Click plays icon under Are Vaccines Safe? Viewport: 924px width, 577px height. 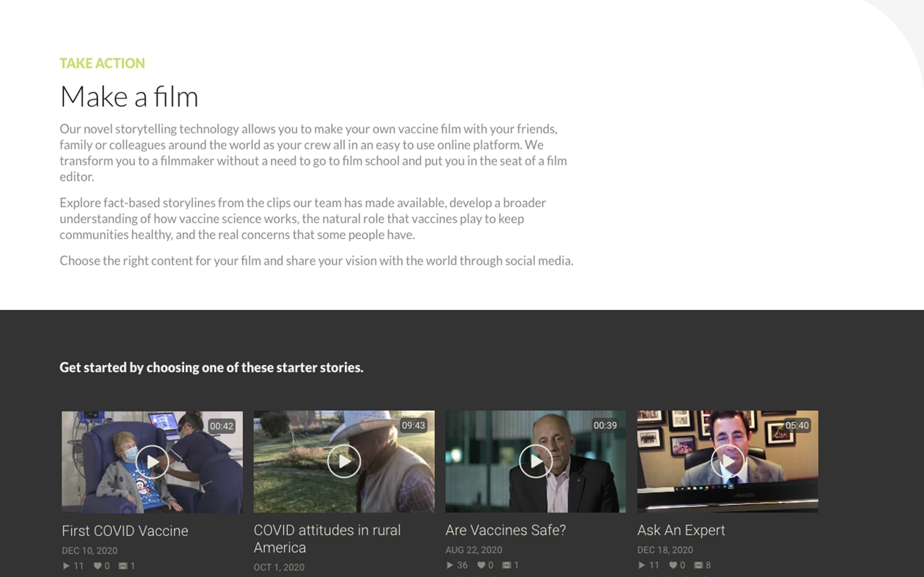tap(450, 565)
